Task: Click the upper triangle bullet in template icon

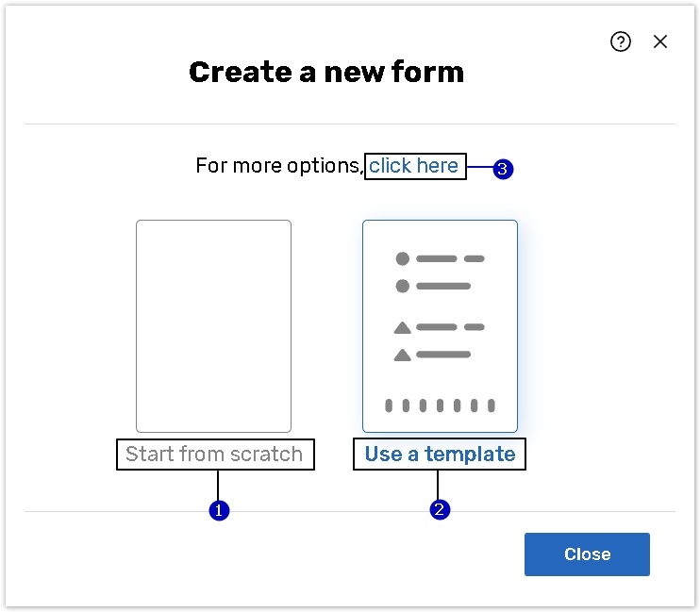Action: pos(403,328)
